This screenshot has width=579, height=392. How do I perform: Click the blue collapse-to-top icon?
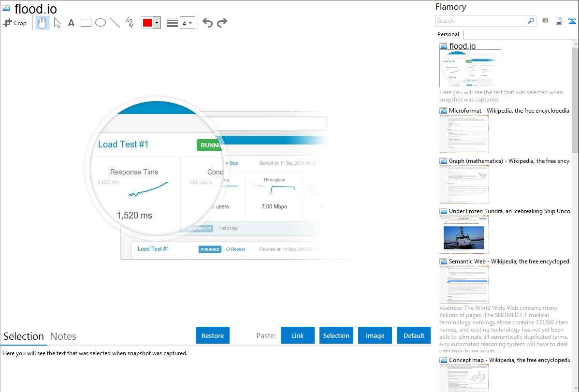tap(572, 21)
